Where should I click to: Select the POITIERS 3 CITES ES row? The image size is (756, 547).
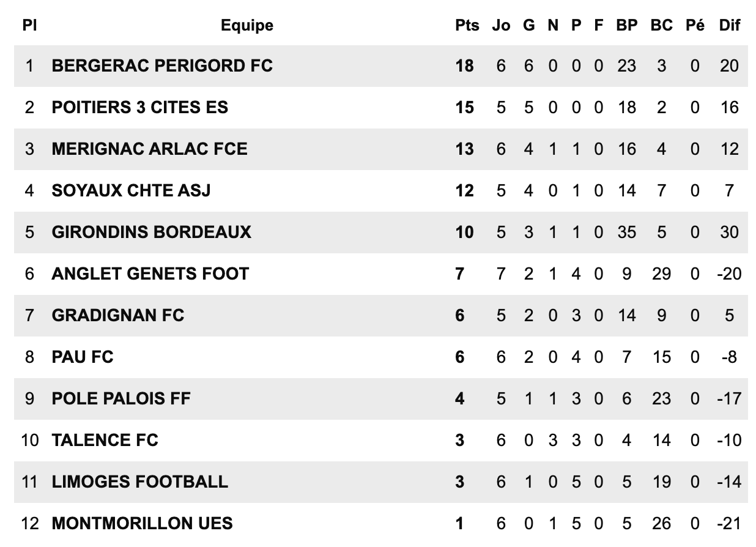coord(380,107)
